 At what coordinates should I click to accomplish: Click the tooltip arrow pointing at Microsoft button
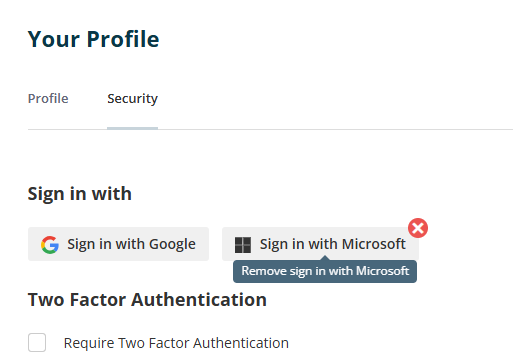point(325,258)
